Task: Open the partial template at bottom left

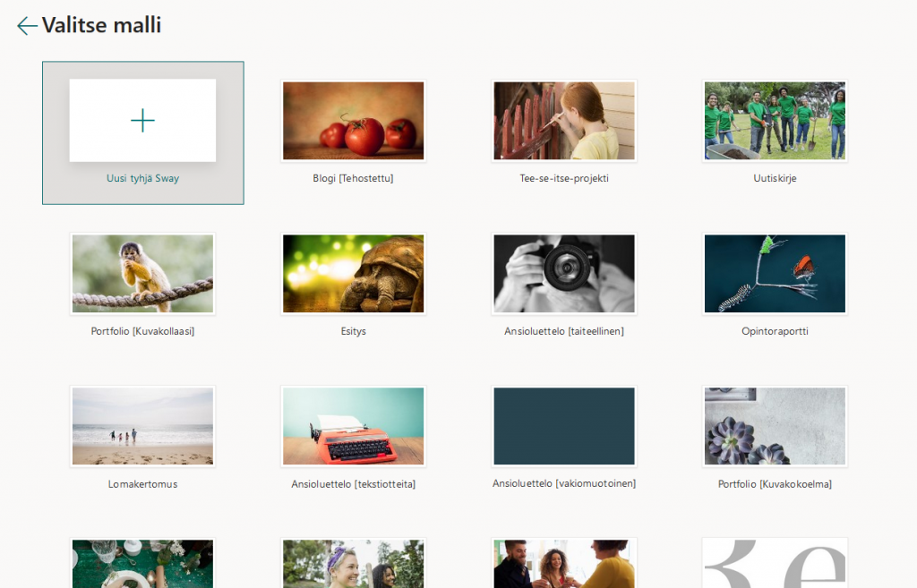Action: click(x=142, y=564)
